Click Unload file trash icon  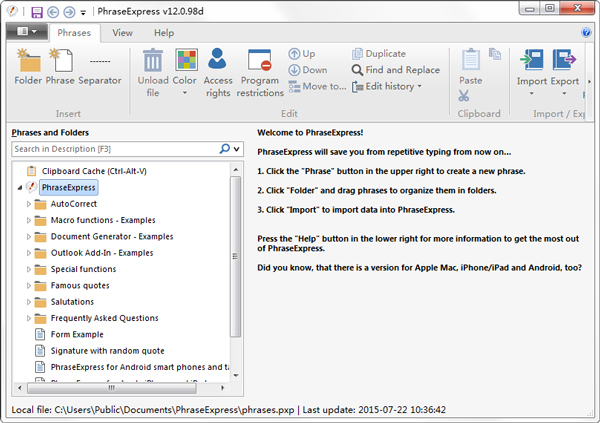point(153,60)
